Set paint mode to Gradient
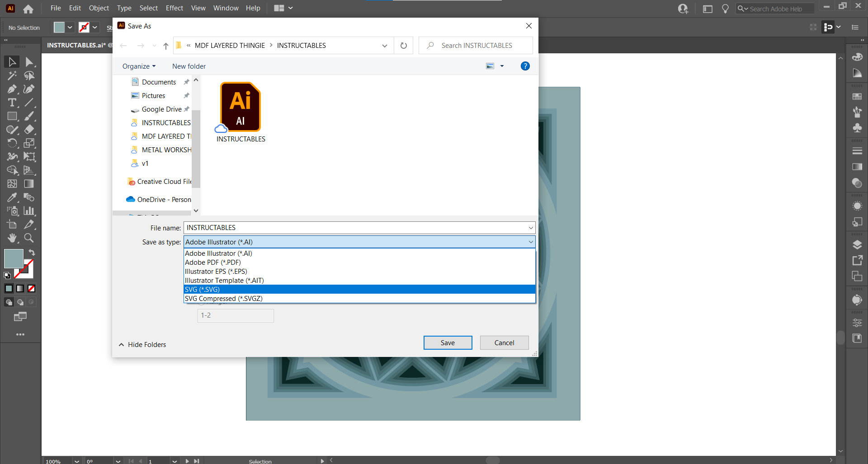This screenshot has width=868, height=464. coord(20,289)
